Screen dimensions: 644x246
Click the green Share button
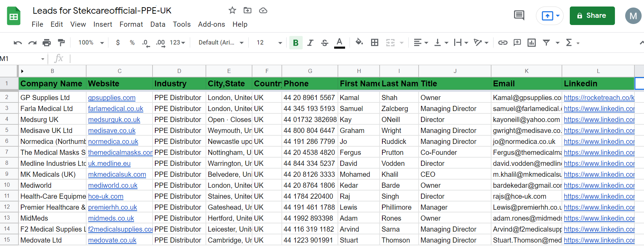tap(592, 16)
